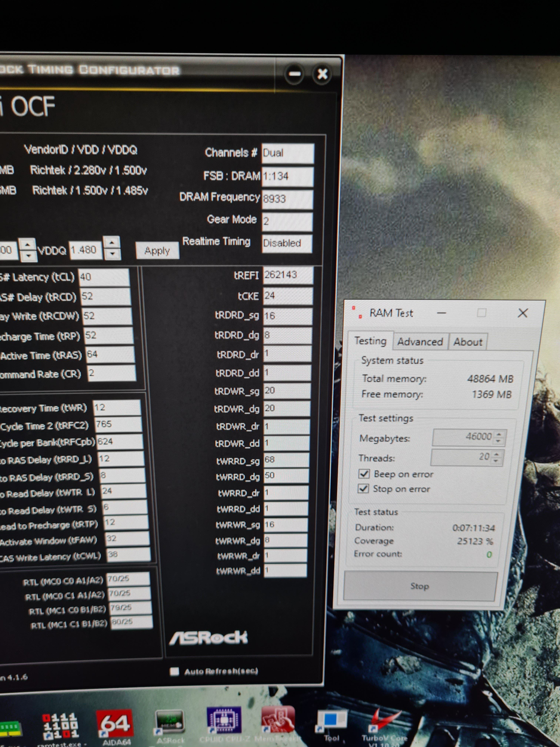
Task: Select the tWTR_L field showing 24
Action: [124, 491]
